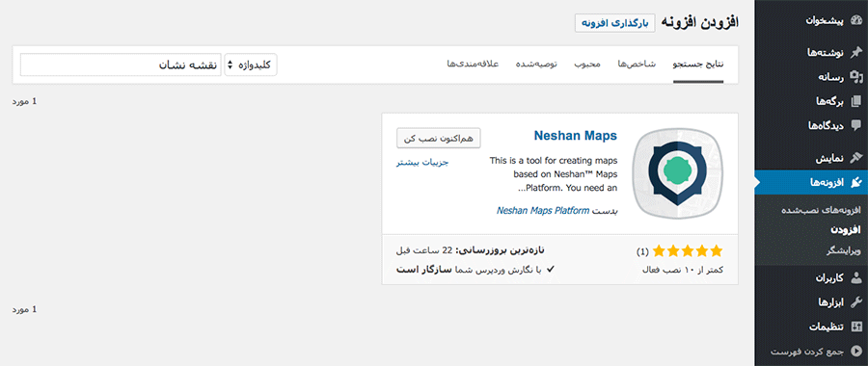Click the دیدگاه‌ها comments bubble icon
868x366 pixels.
tap(855, 125)
